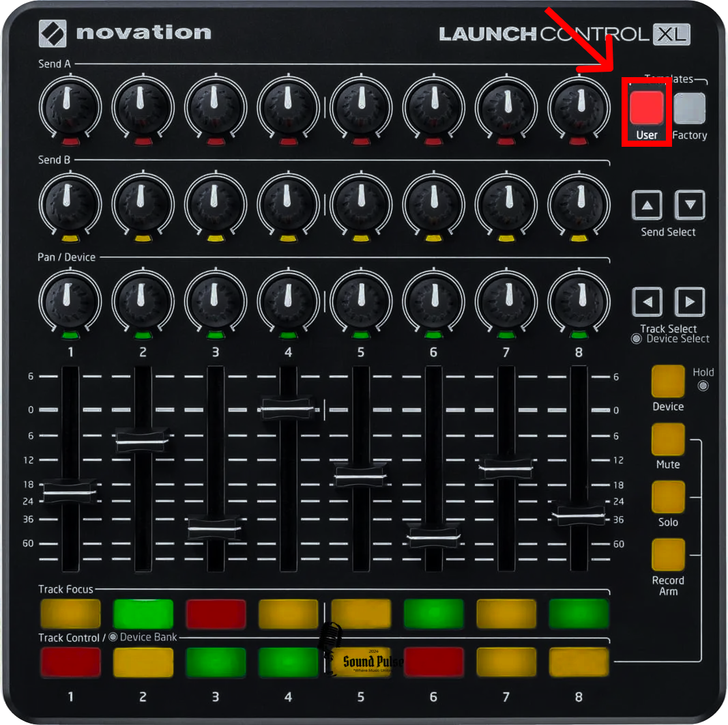Click the Send A knob for channel 8
This screenshot has height=725, width=728.
pyautogui.click(x=579, y=107)
